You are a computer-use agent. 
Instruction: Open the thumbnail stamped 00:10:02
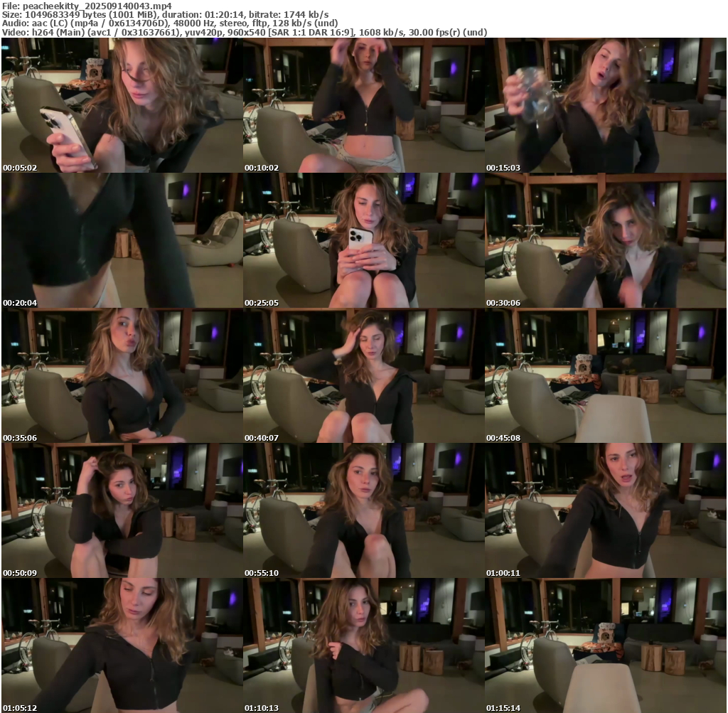point(363,105)
